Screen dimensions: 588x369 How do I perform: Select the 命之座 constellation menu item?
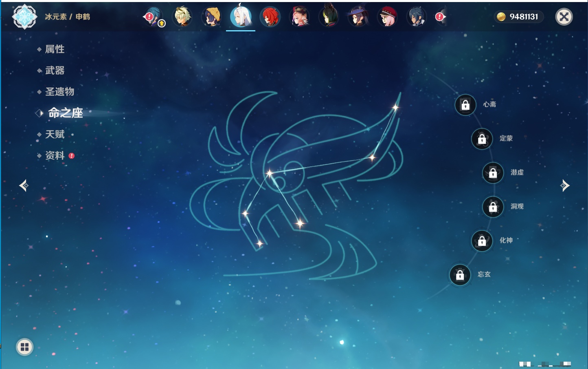click(66, 113)
